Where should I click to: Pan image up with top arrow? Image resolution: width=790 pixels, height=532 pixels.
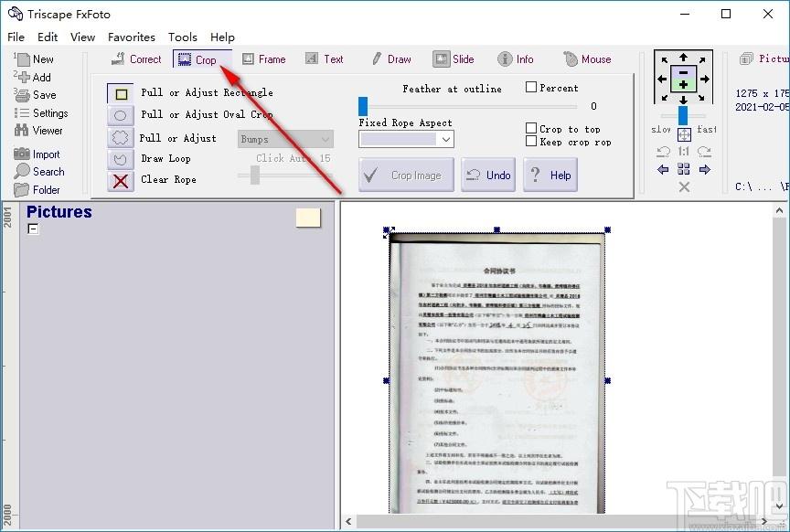click(x=683, y=57)
